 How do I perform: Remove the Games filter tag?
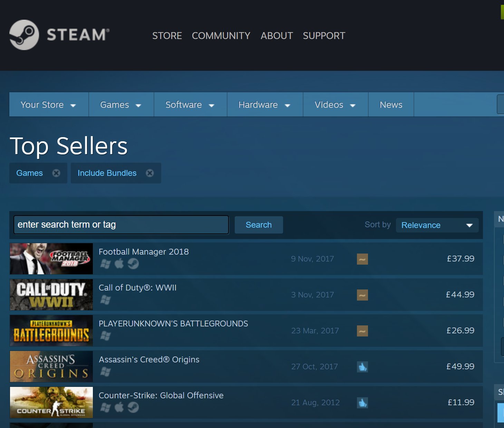tap(56, 173)
